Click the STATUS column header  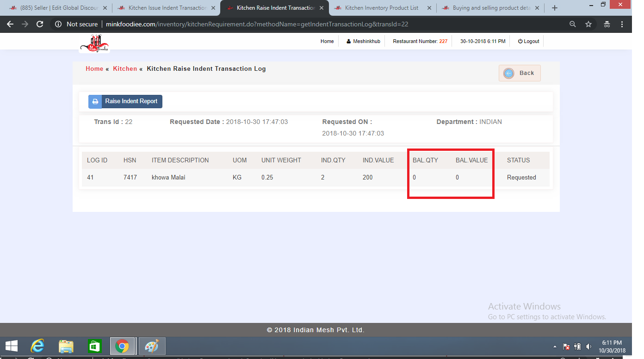tap(519, 160)
